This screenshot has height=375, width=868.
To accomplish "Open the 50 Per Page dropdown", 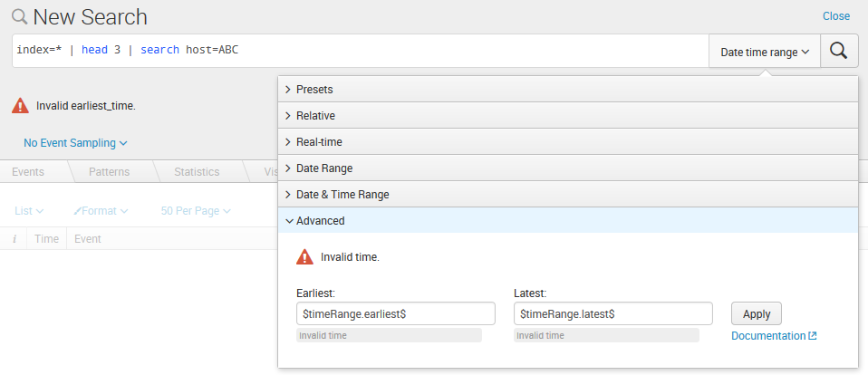I will pos(196,211).
